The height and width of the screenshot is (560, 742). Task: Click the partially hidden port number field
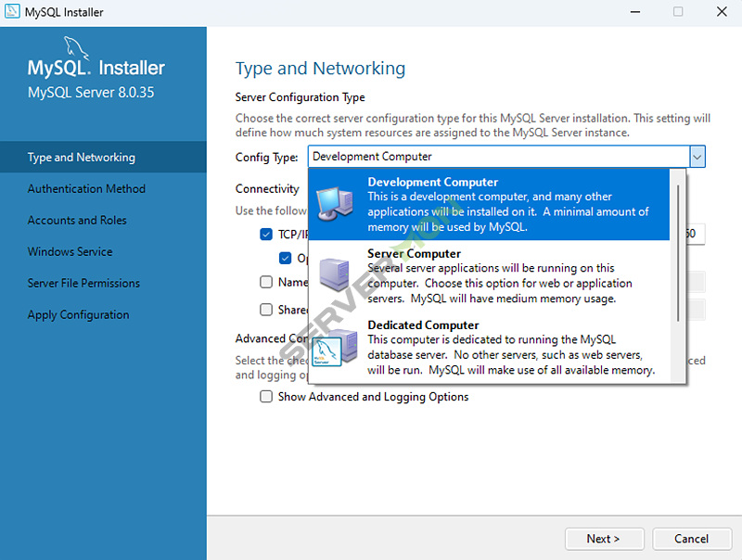695,234
